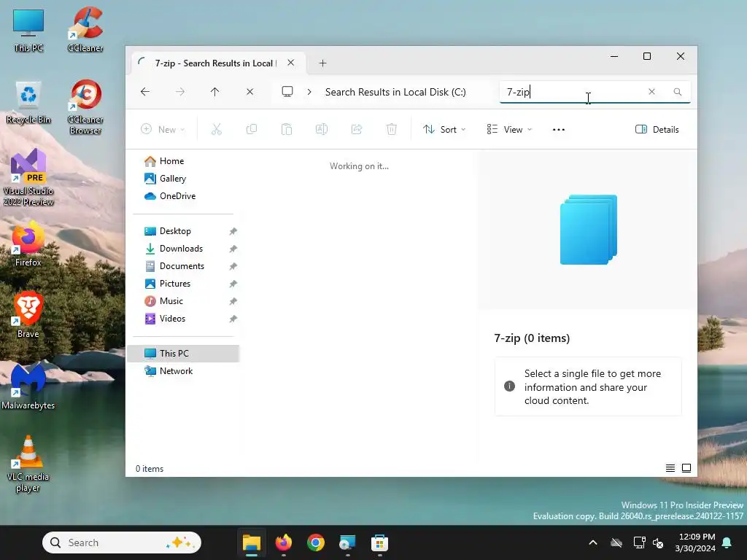The height and width of the screenshot is (560, 747).
Task: Select the Brave desktop shortcut
Action: tap(28, 314)
